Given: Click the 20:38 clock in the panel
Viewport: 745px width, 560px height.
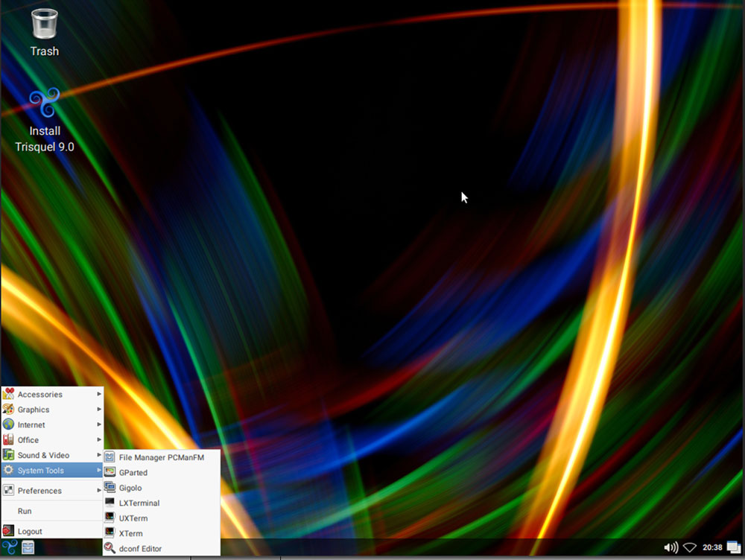Looking at the screenshot, I should (713, 548).
